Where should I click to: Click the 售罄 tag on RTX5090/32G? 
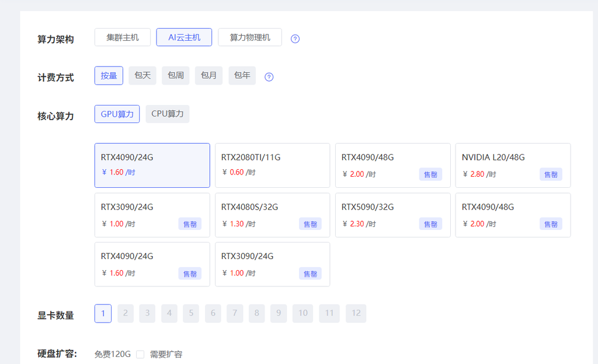tap(430, 224)
